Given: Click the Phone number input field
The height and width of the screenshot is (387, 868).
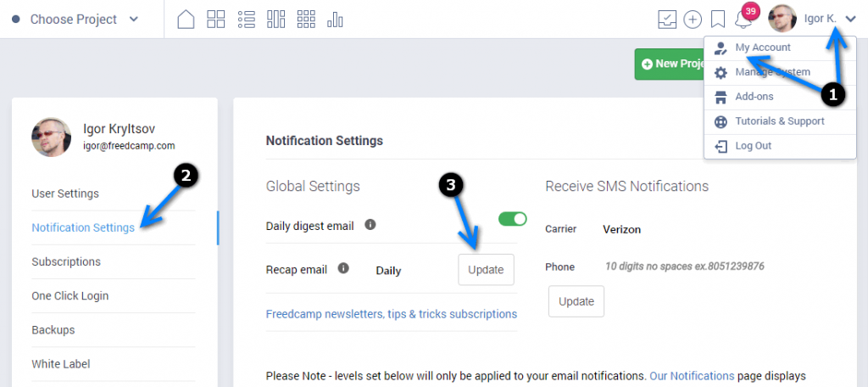Looking at the screenshot, I should click(x=685, y=266).
